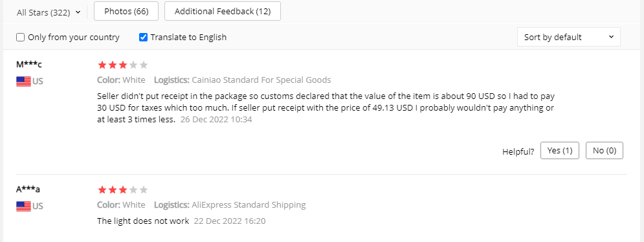Click the chevron next to All Stars
Image resolution: width=644 pixels, height=242 pixels.
pyautogui.click(x=78, y=13)
